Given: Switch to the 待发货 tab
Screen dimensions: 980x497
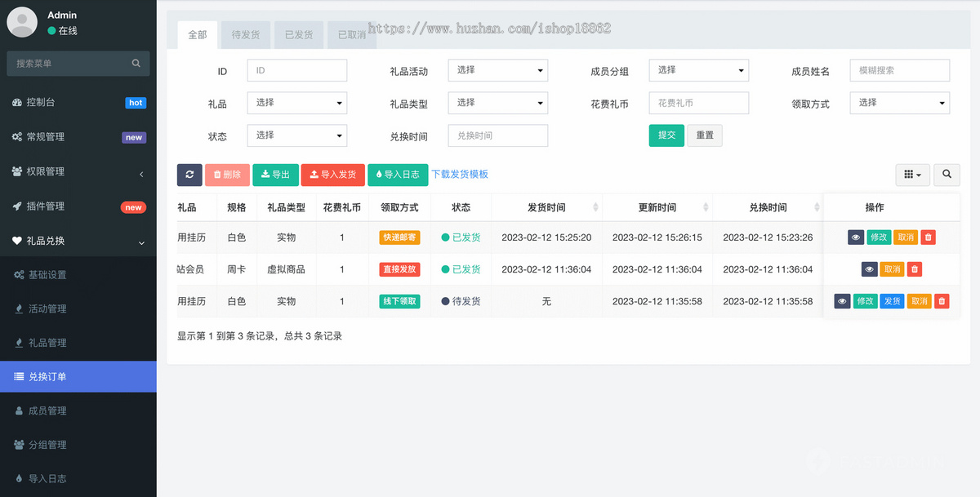Looking at the screenshot, I should tap(246, 34).
